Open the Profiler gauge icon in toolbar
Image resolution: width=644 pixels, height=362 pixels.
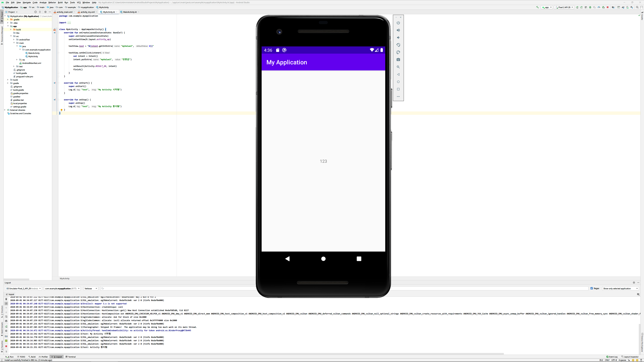tap(599, 7)
